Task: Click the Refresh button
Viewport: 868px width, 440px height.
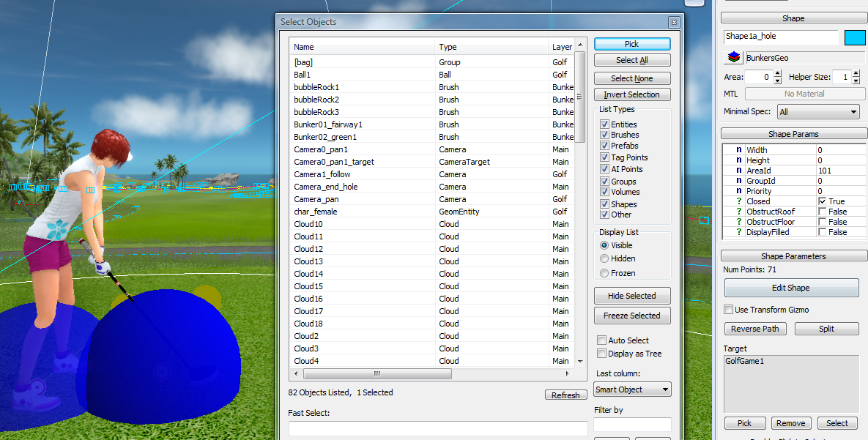Action: tap(565, 395)
